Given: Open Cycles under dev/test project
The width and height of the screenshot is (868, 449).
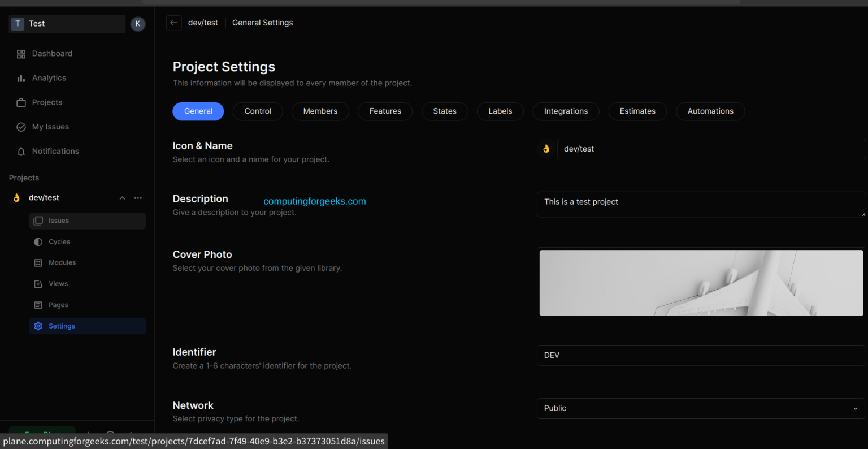Looking at the screenshot, I should point(59,241).
